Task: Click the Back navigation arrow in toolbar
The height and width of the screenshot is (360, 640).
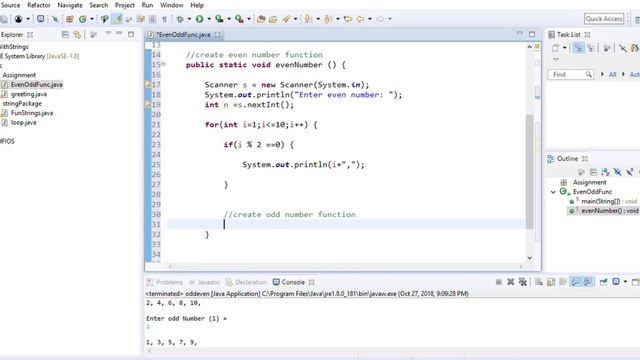Action: 360,19
